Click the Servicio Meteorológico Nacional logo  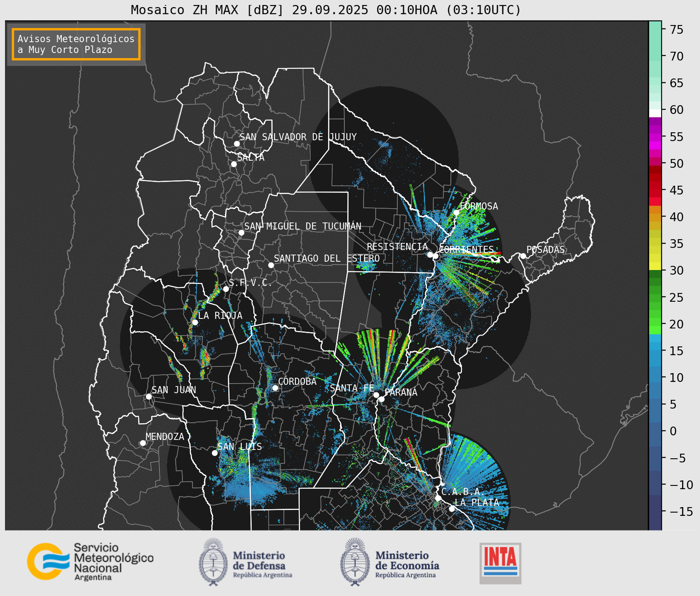pyautogui.click(x=91, y=561)
